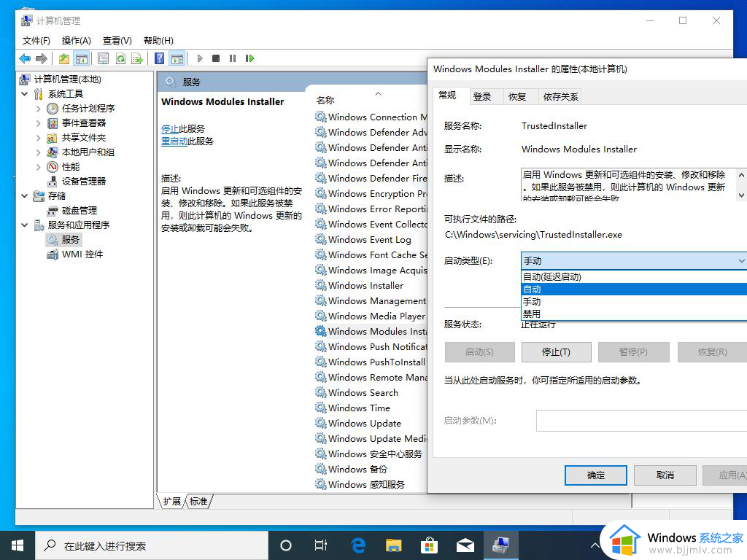Click the 停止 this service link
The width and height of the screenshot is (747, 560).
tap(170, 129)
